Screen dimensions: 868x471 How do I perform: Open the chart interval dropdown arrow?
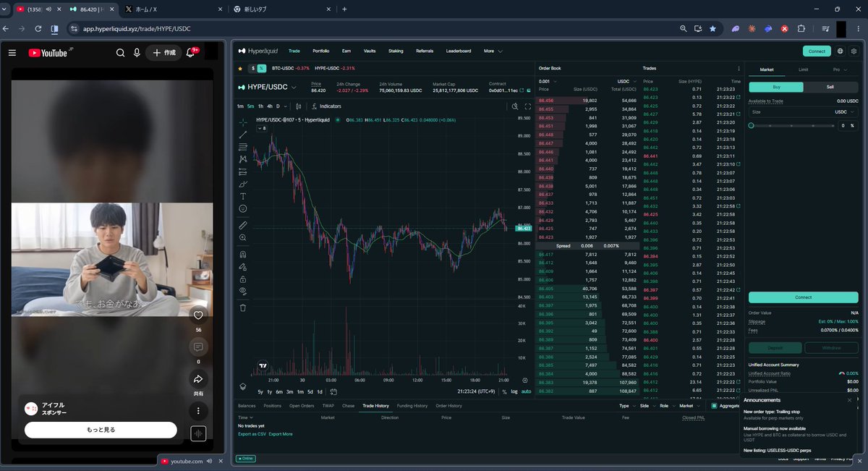[x=286, y=106]
